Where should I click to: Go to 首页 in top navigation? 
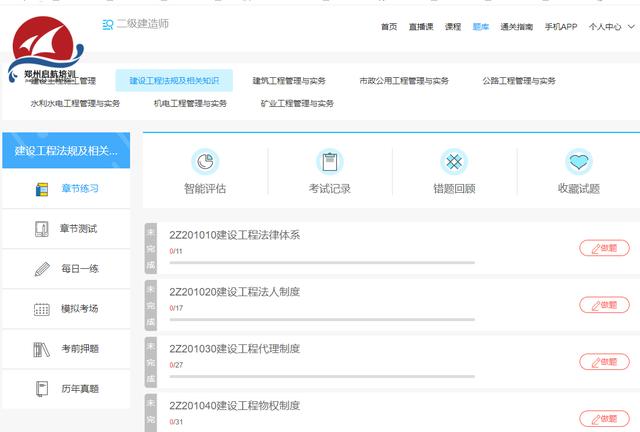[389, 27]
